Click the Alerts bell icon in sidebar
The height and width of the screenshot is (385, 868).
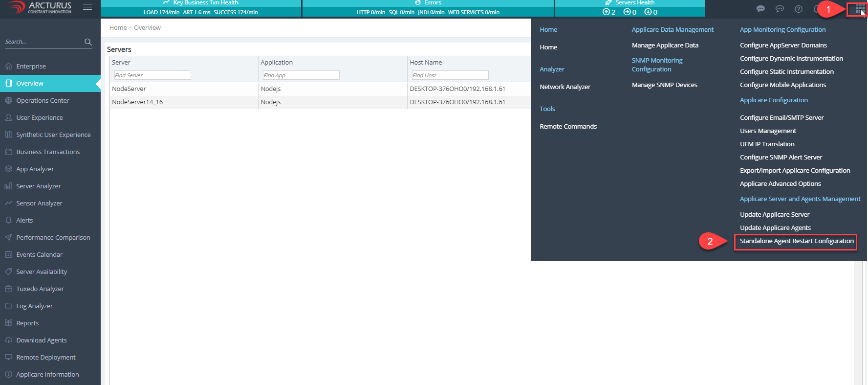(x=8, y=220)
